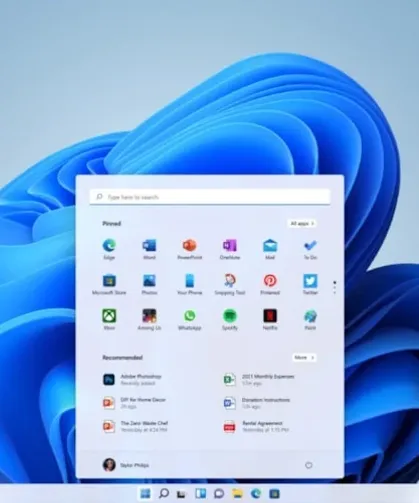The image size is (419, 503).
Task: Open the Xbox app
Action: tap(109, 319)
